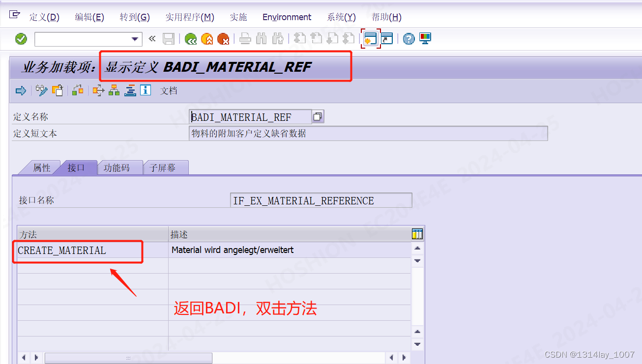642x364 pixels.
Task: Open the 转到(G) menu
Action: pyautogui.click(x=135, y=17)
